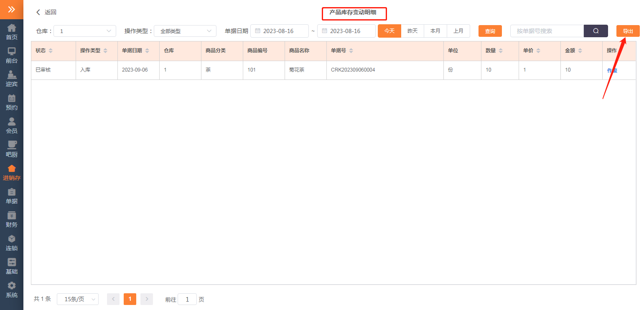Open the 15条/页 page size dropdown
The height and width of the screenshot is (310, 644).
pos(78,299)
